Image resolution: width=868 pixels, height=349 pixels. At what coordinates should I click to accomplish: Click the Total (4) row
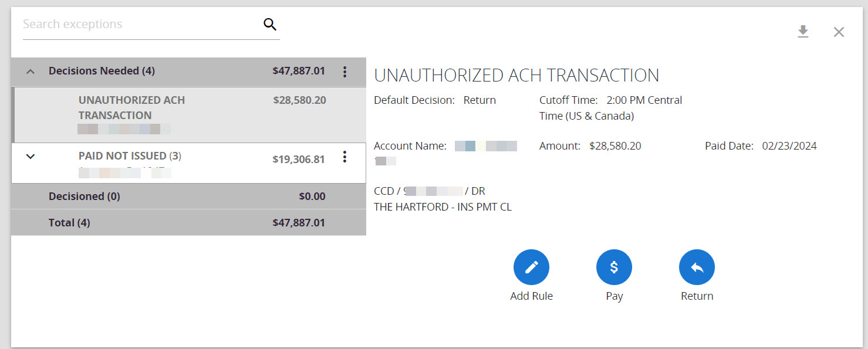pyautogui.click(x=189, y=223)
